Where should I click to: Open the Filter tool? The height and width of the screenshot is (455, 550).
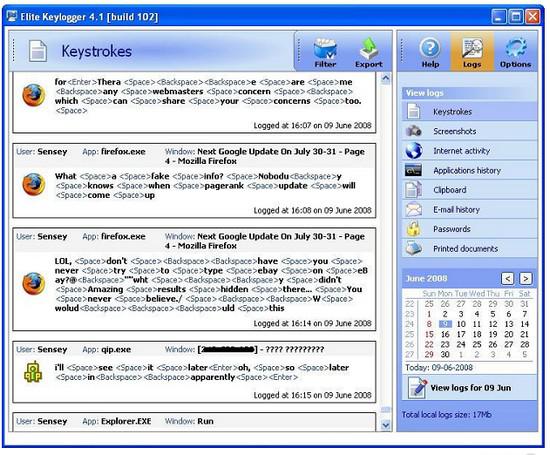click(325, 53)
